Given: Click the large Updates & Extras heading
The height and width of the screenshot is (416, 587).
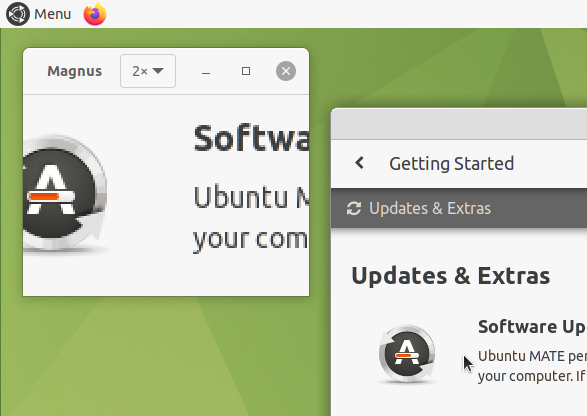Looking at the screenshot, I should coord(451,276).
